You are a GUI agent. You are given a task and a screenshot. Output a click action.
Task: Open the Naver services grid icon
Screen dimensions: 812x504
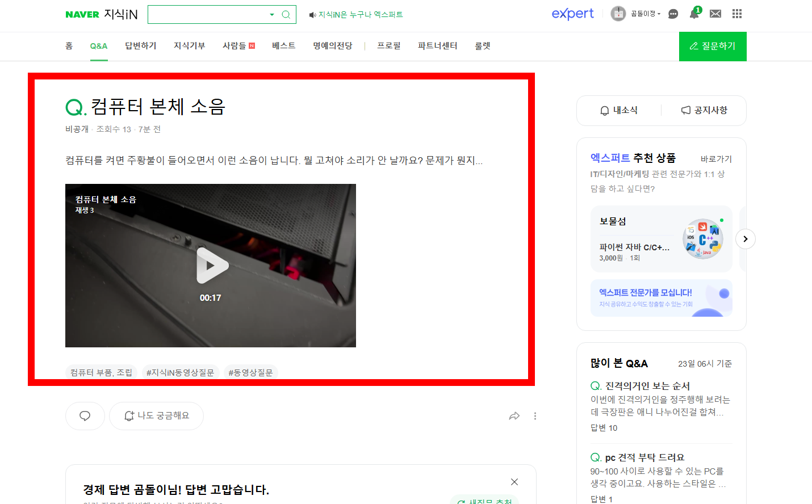[x=737, y=14]
